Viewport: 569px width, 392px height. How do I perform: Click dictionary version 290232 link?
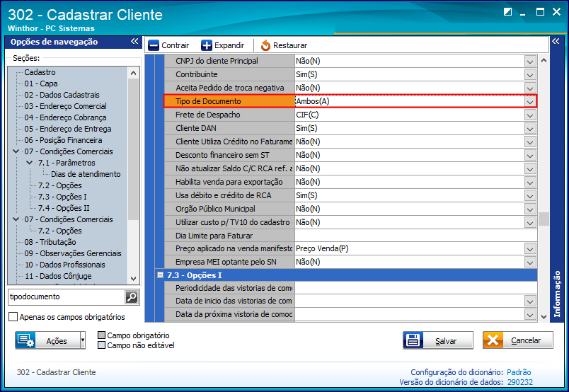(x=520, y=382)
